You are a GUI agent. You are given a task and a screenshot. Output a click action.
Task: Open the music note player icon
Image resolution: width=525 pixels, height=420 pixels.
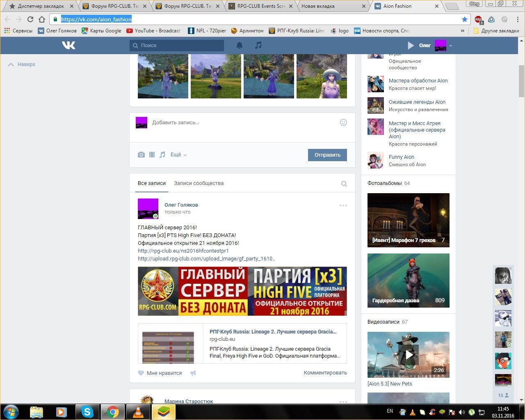258,45
